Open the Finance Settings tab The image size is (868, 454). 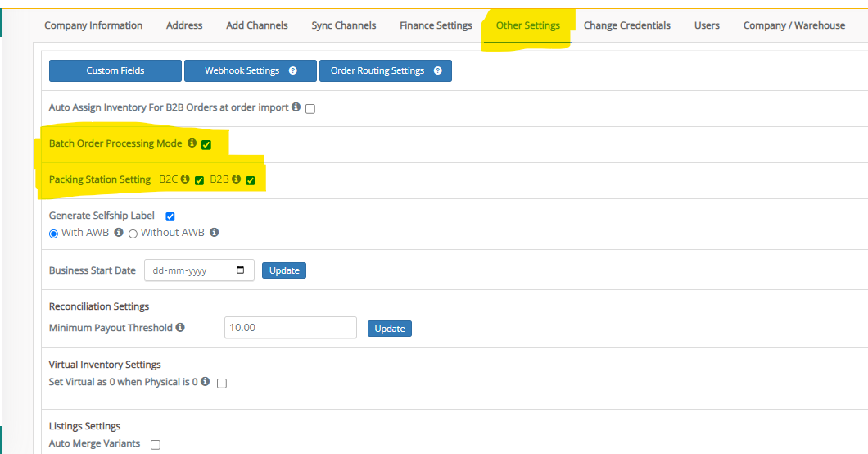point(436,25)
